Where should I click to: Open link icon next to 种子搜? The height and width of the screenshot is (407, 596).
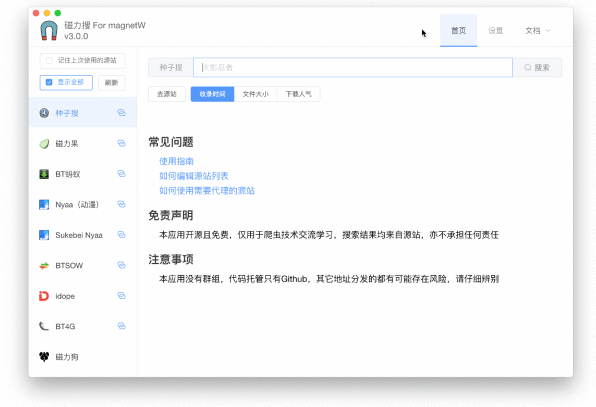click(x=121, y=113)
